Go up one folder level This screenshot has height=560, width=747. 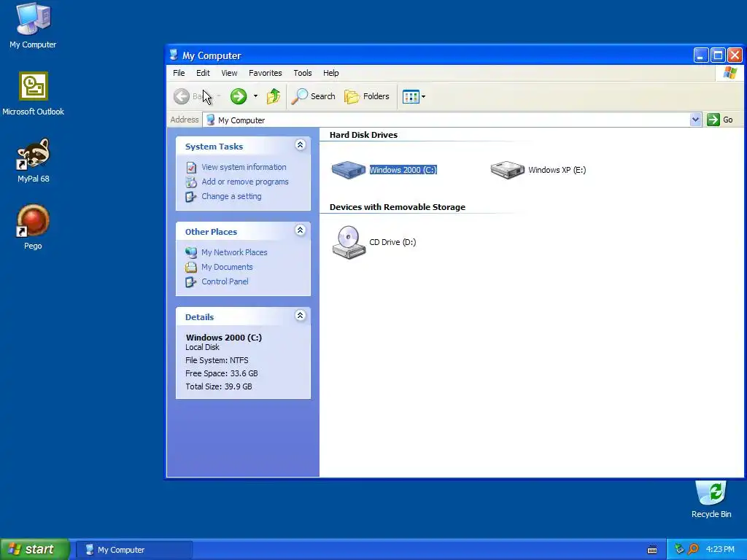click(x=274, y=96)
